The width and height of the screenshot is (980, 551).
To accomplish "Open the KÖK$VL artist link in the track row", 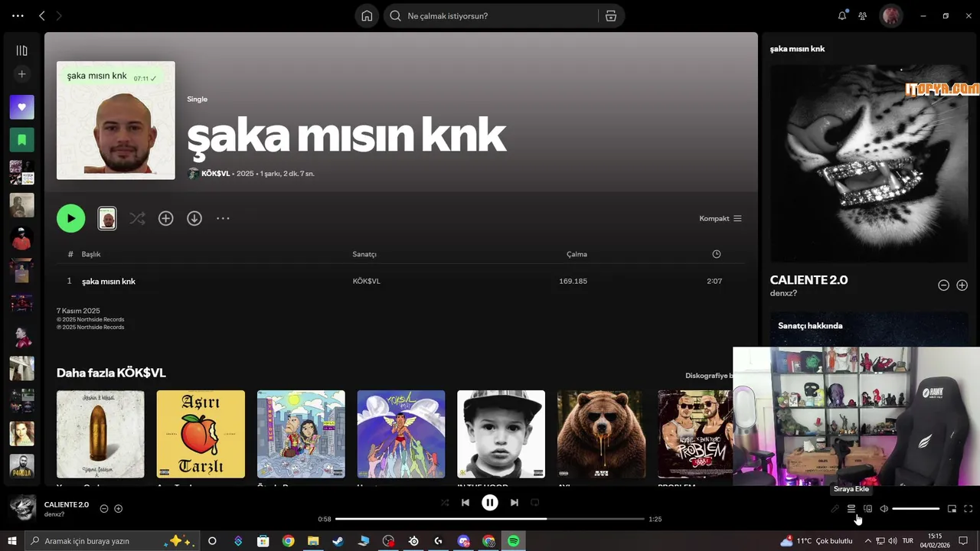I will pos(366,281).
